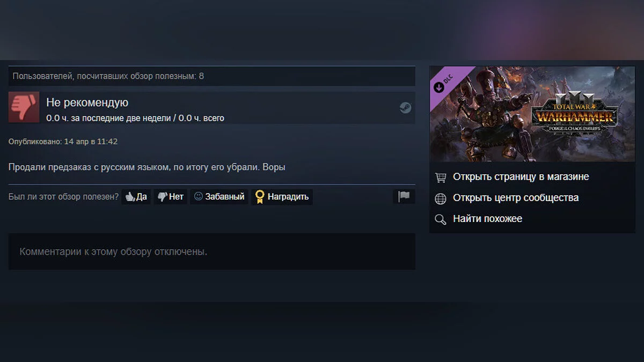Click the Steam logo icon in review header
644x362 pixels.
(405, 108)
